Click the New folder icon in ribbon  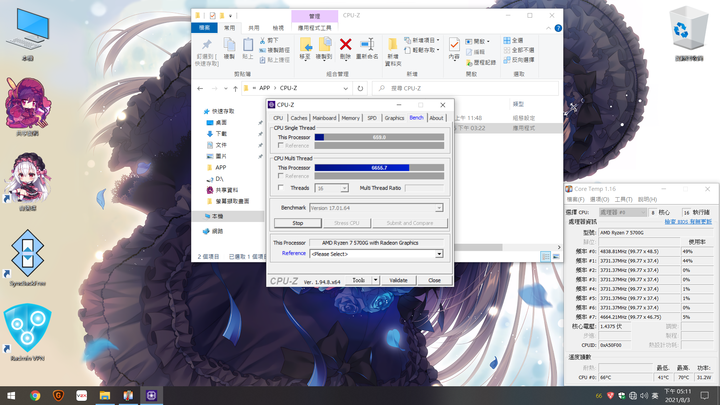pos(393,45)
